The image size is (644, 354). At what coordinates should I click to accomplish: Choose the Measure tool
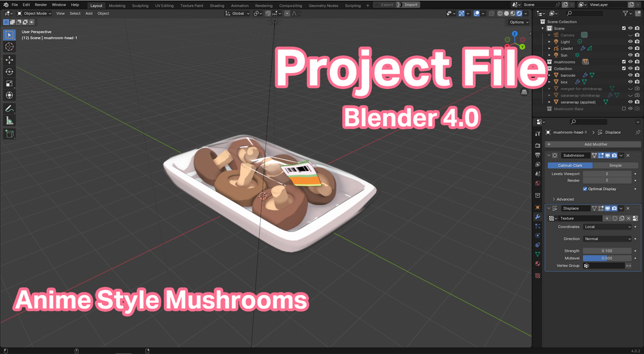coord(9,120)
